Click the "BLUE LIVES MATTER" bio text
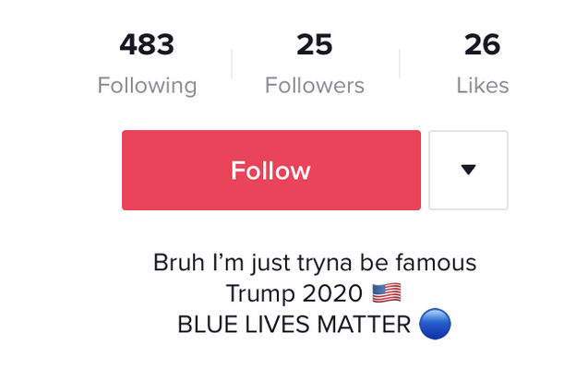Viewport: 588px width, 380px height. (294, 324)
